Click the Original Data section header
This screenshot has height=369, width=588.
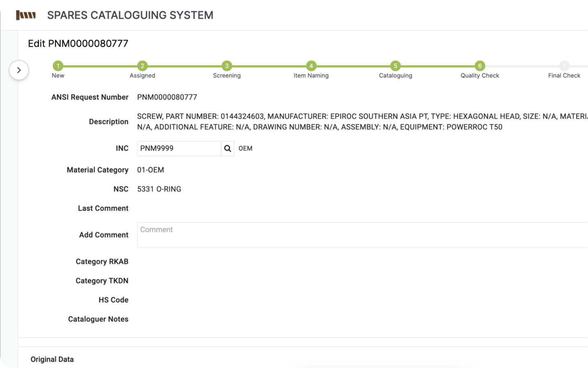click(x=52, y=359)
